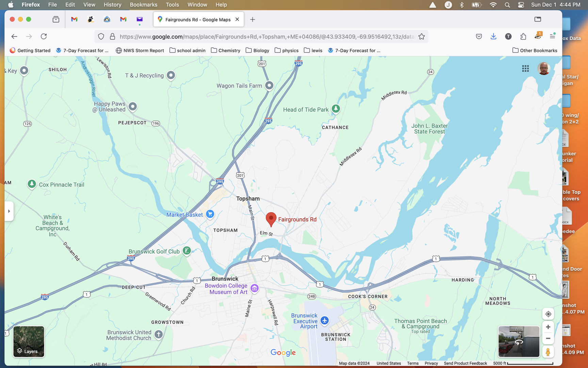Open the Chemistry bookmarks folder
Viewport: 588px width, 368px height.
tap(226, 50)
